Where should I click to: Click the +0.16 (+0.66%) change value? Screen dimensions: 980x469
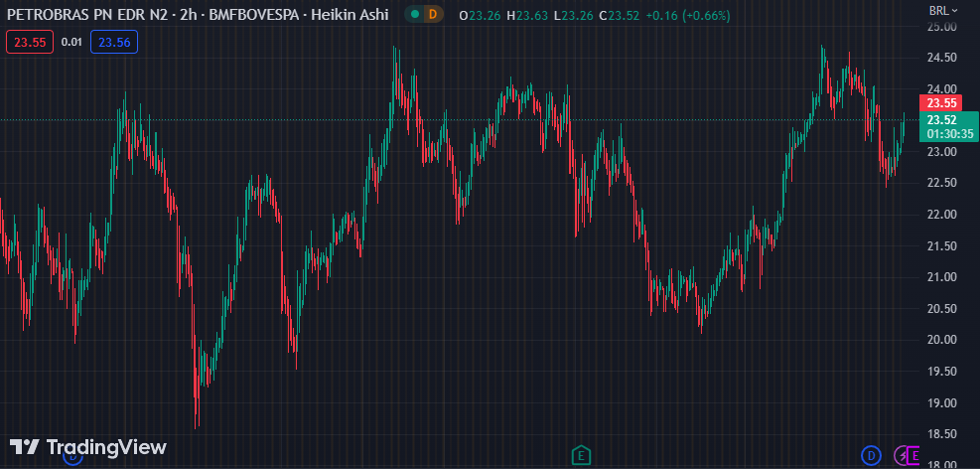pos(687,16)
